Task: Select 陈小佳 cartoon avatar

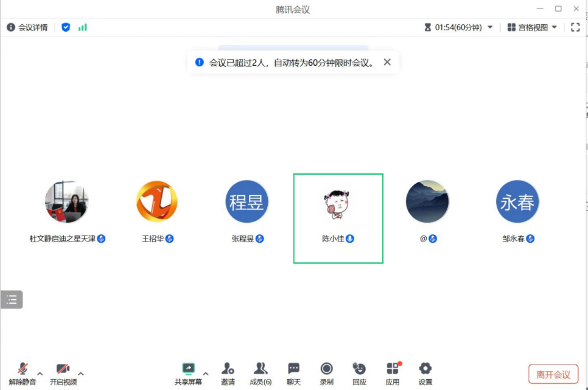Action: point(337,204)
